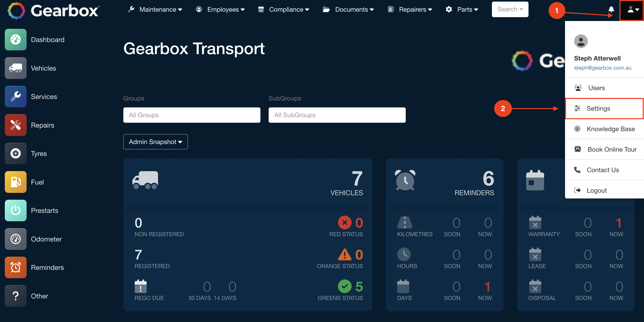Click the Hours clock icon
This screenshot has width=644, height=322.
click(404, 254)
